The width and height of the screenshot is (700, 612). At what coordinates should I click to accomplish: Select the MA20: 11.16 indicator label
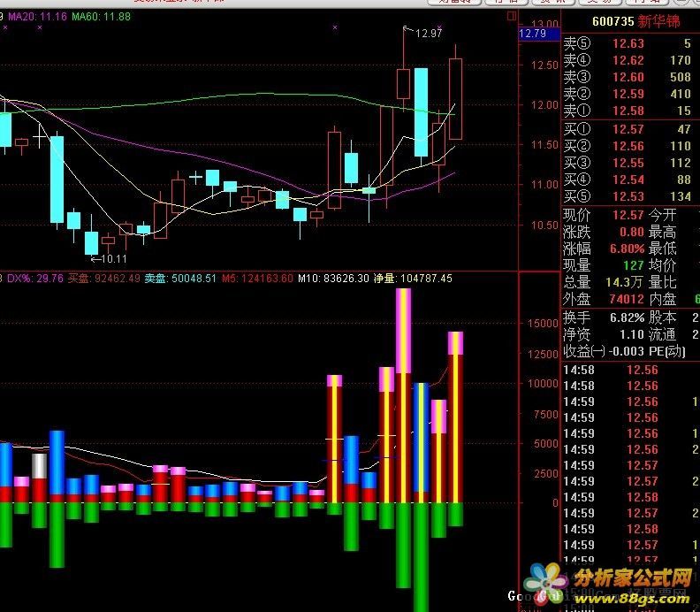click(37, 17)
